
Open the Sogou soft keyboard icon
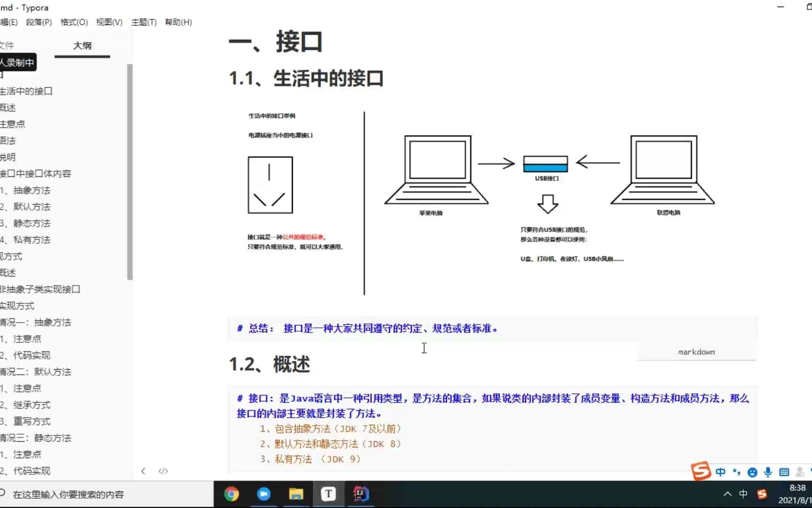coord(784,472)
